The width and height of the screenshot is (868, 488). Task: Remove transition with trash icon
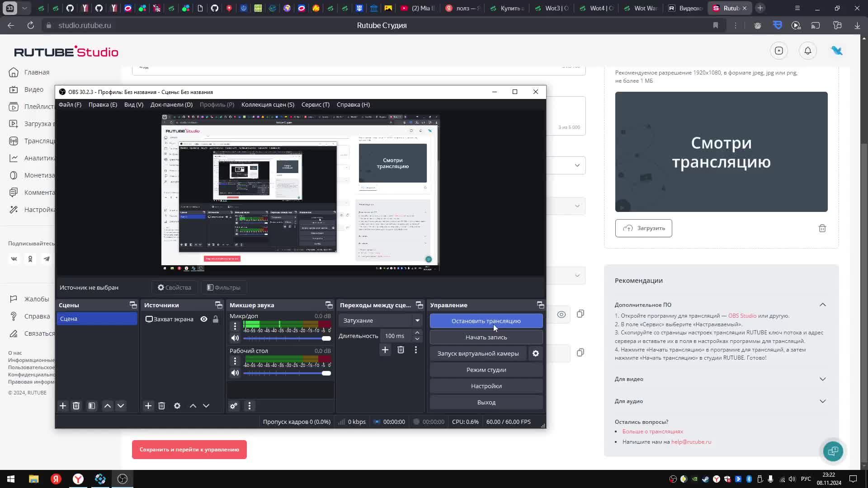click(x=401, y=350)
